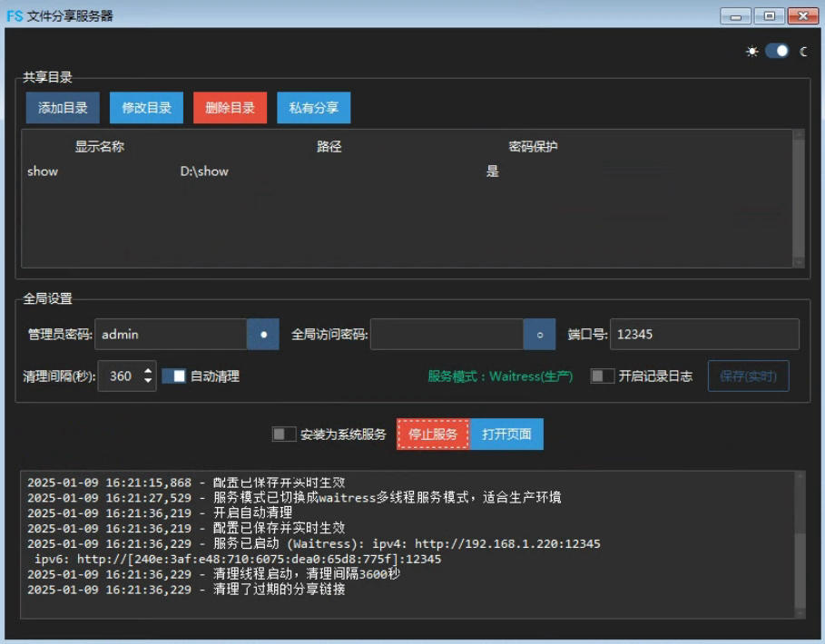Image resolution: width=825 pixels, height=644 pixels.
Task: Decrease cleanup interval with down arrow
Action: [148, 381]
